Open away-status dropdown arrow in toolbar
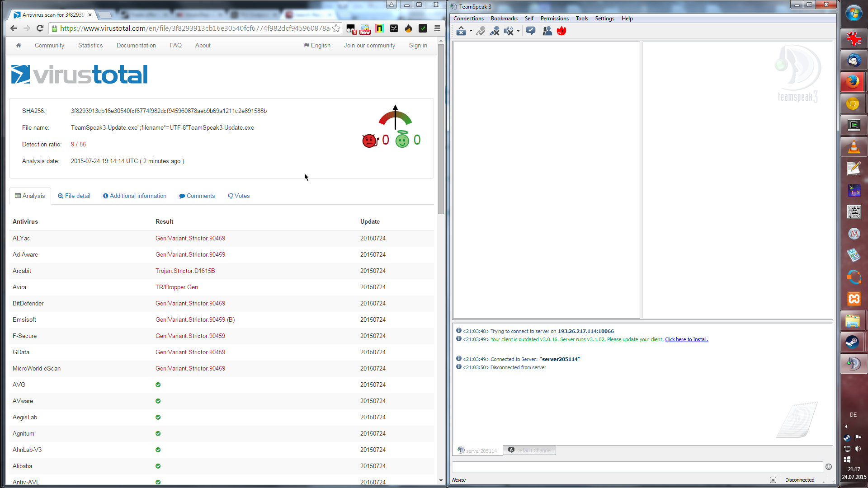 471,31
